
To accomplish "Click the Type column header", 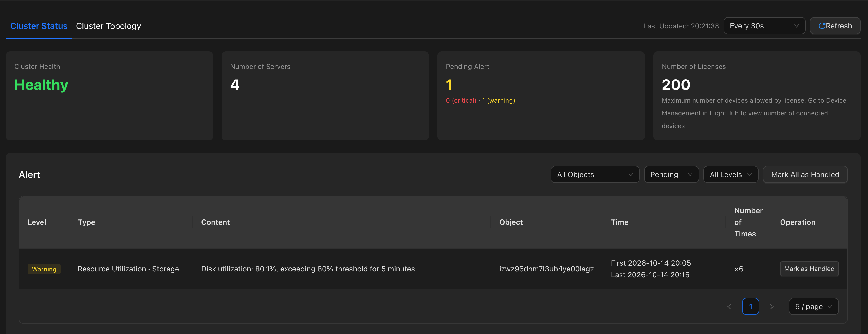I will 87,222.
